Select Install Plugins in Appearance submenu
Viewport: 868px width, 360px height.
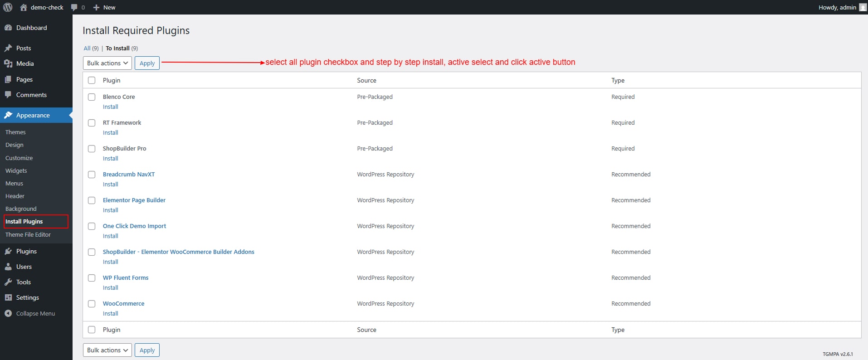coord(24,221)
